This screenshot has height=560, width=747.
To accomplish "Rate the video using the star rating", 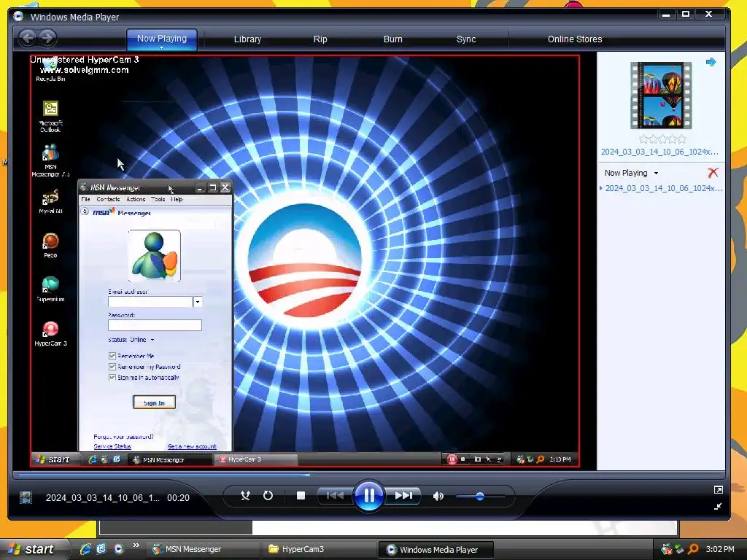I will tap(662, 139).
